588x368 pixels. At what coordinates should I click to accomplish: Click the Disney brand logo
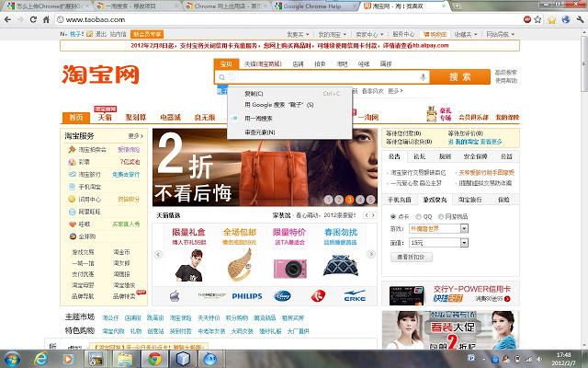(282, 296)
